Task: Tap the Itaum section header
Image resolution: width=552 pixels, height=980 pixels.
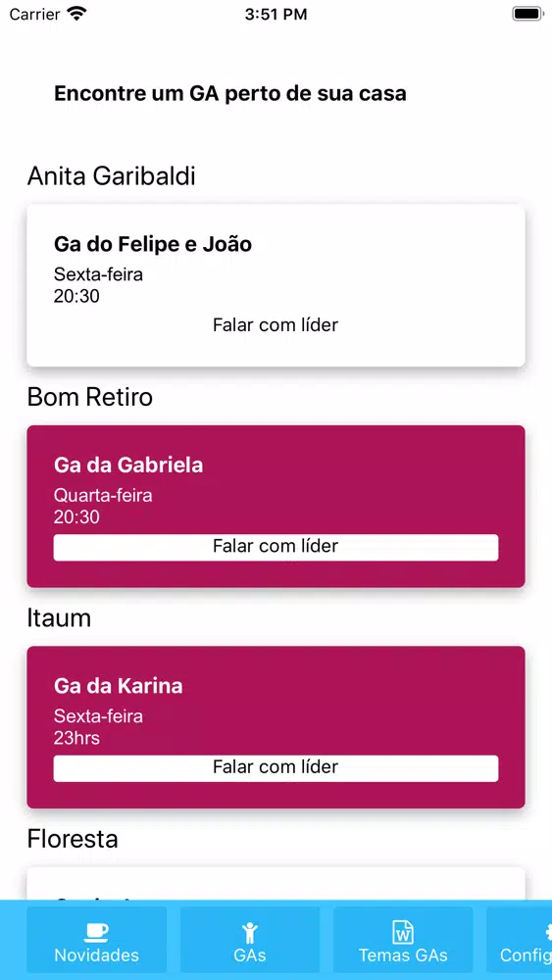Action: tap(59, 618)
